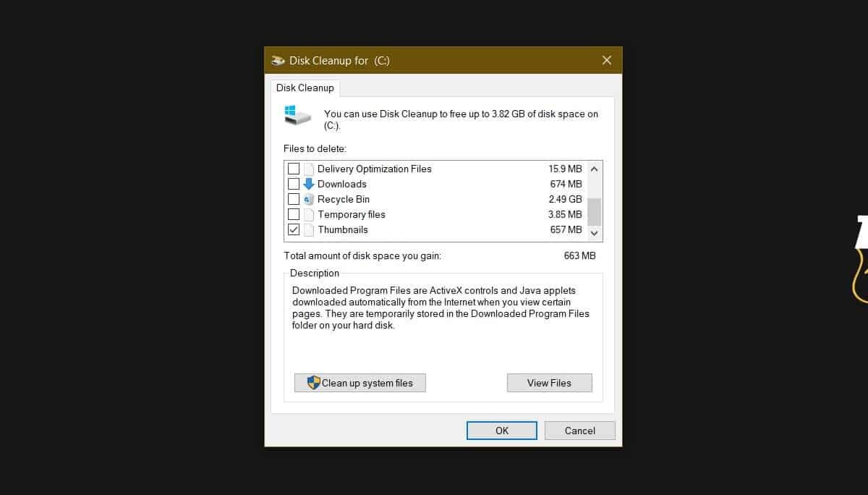The width and height of the screenshot is (868, 495).
Task: Click the UAC shield on Clean up system files
Action: coord(313,383)
